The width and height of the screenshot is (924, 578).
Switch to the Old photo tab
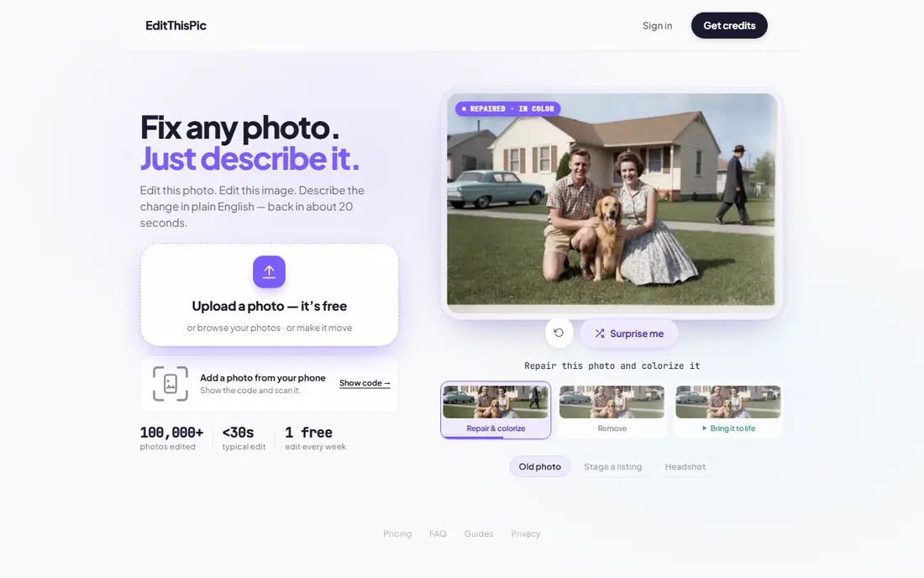point(540,466)
